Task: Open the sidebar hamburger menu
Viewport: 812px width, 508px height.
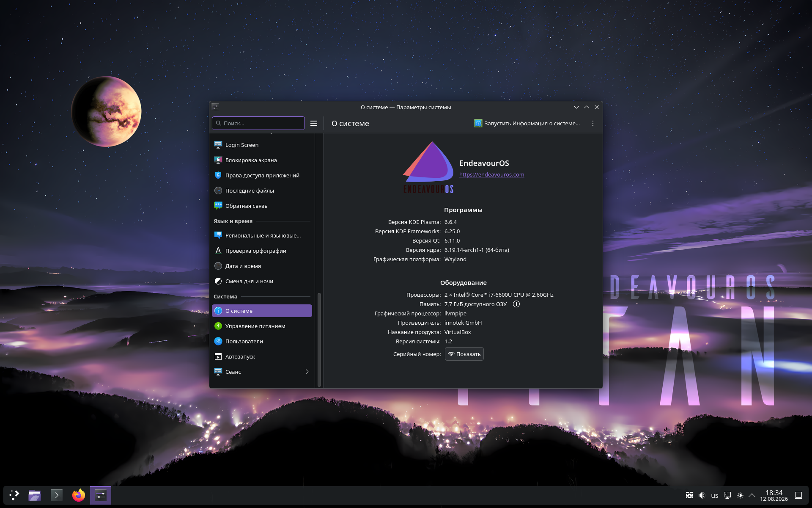Action: coord(314,123)
